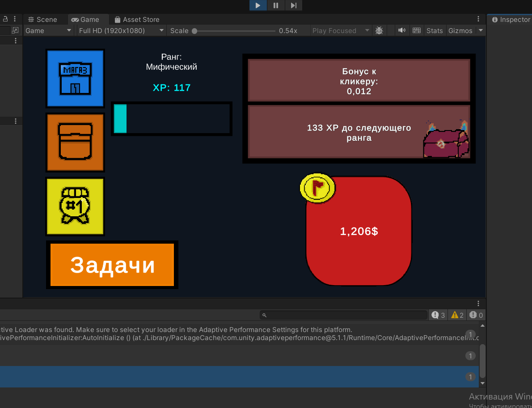Toggle the shortcuts keyboard icon
The height and width of the screenshot is (408, 532).
click(x=417, y=31)
